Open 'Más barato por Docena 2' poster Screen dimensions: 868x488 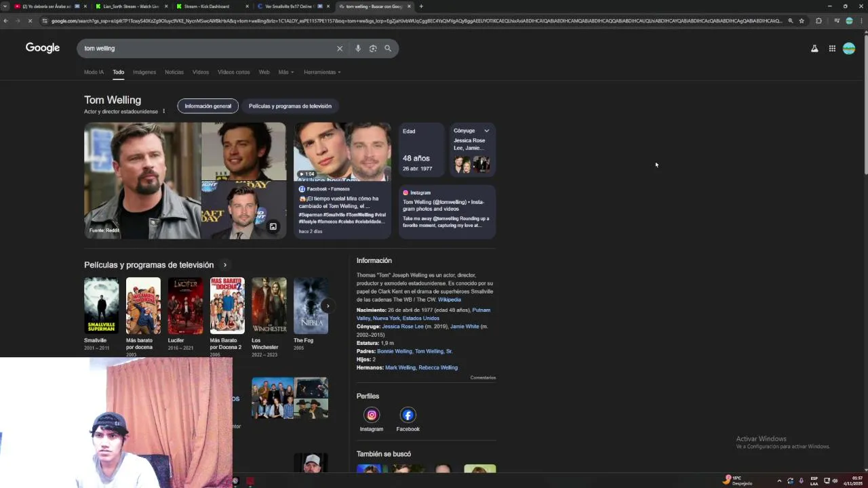tap(227, 306)
